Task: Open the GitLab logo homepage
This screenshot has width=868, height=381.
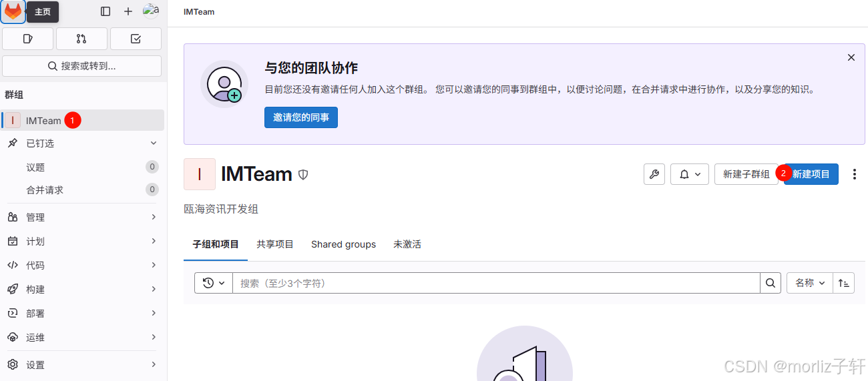Action: click(x=13, y=11)
